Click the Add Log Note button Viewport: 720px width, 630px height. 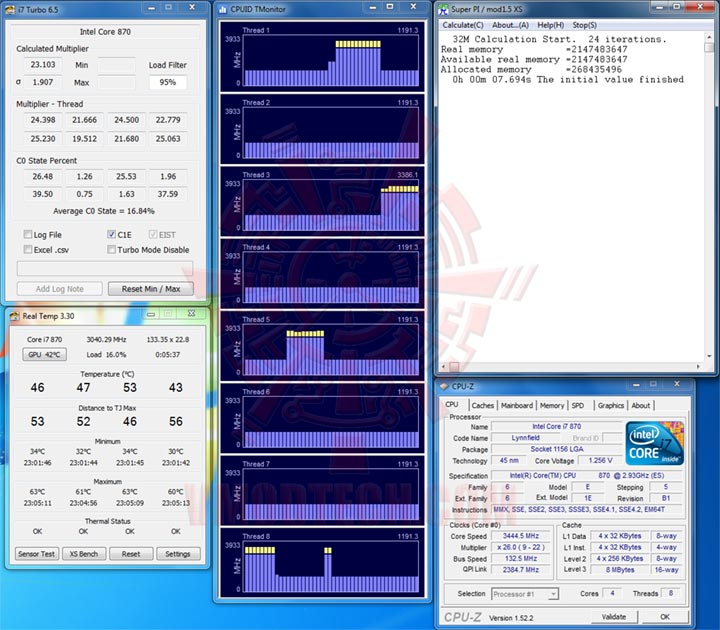pos(60,289)
